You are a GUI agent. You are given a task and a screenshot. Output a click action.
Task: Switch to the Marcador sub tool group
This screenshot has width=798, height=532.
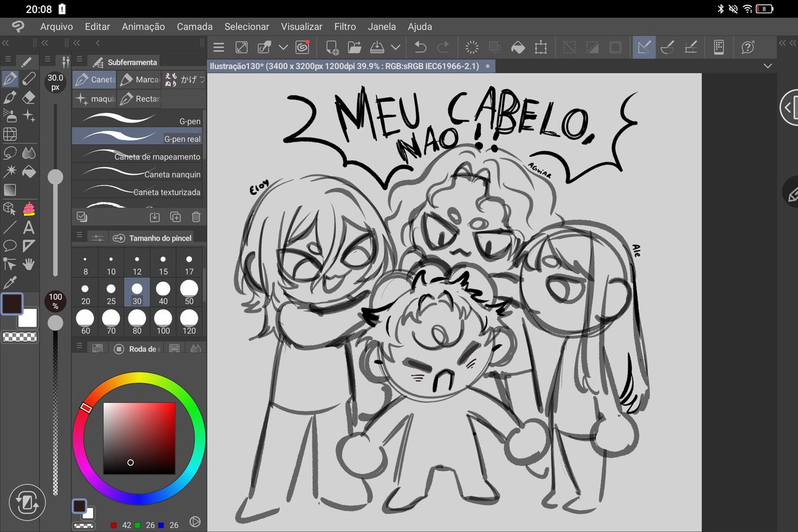pyautogui.click(x=138, y=80)
